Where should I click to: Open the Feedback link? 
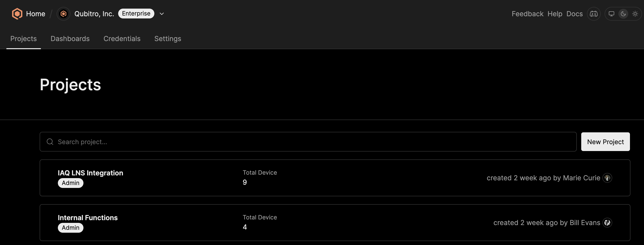528,14
